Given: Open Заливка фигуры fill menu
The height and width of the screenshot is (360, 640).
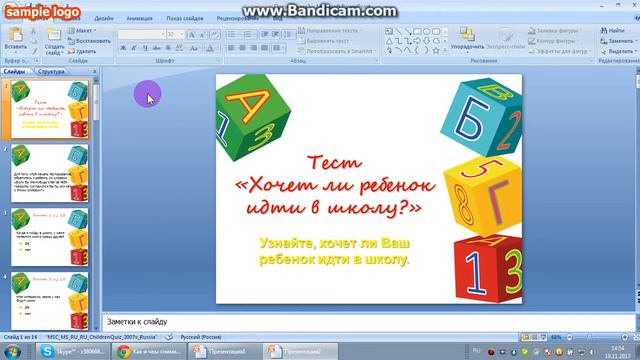Looking at the screenshot, I should [554, 31].
